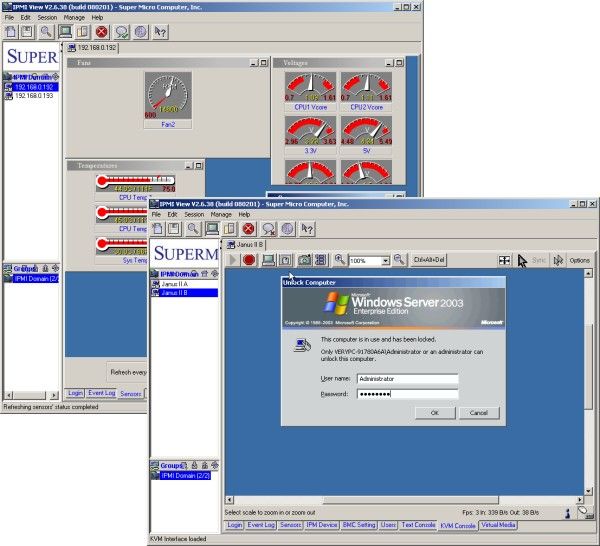
Task: Open Edit menu in the back window
Action: [25, 18]
